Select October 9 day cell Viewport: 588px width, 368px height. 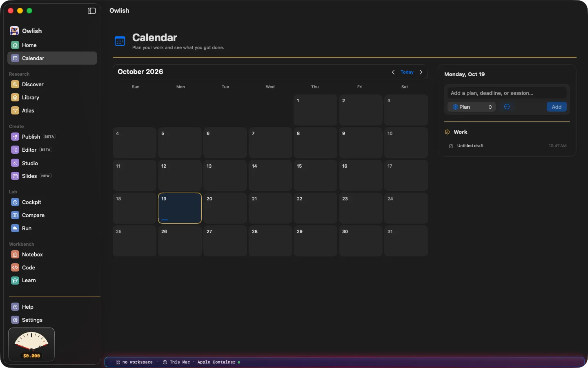tap(361, 143)
